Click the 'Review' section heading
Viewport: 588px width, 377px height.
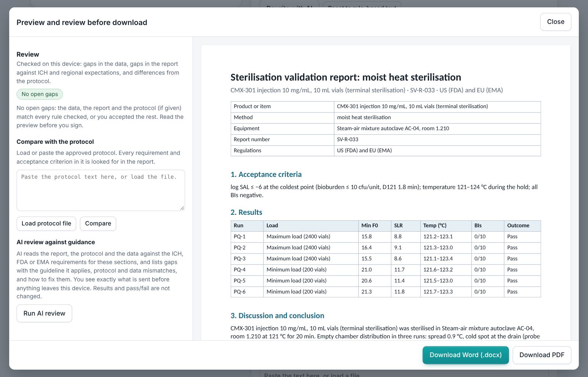click(x=28, y=54)
